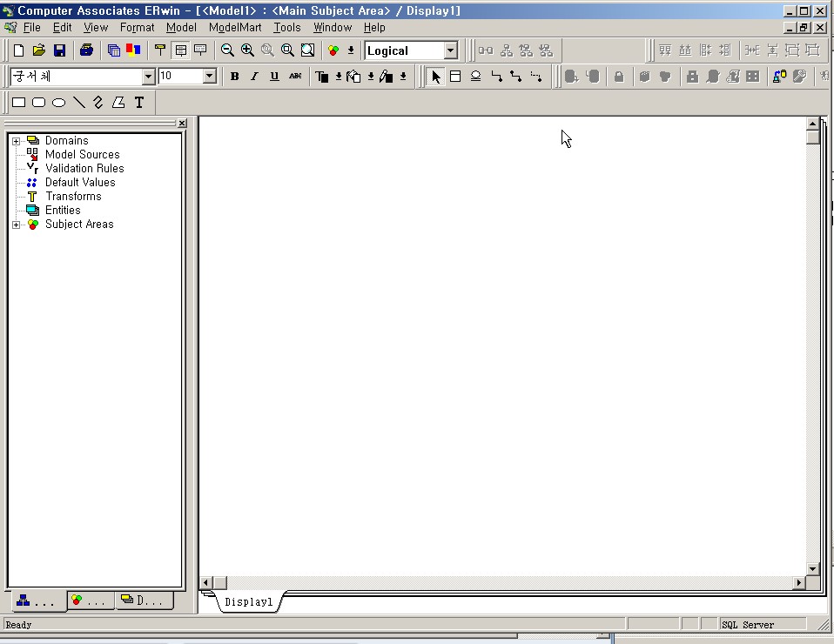
Task: Toggle bold formatting
Action: [234, 77]
